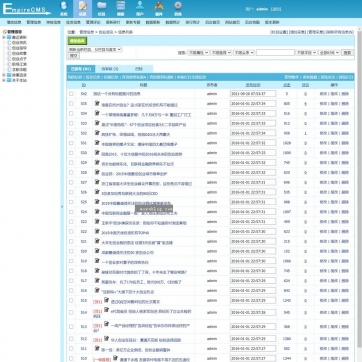Open the second search filter dropdown (recommend)
The width and height of the screenshot is (362, 362).
click(x=221, y=53)
